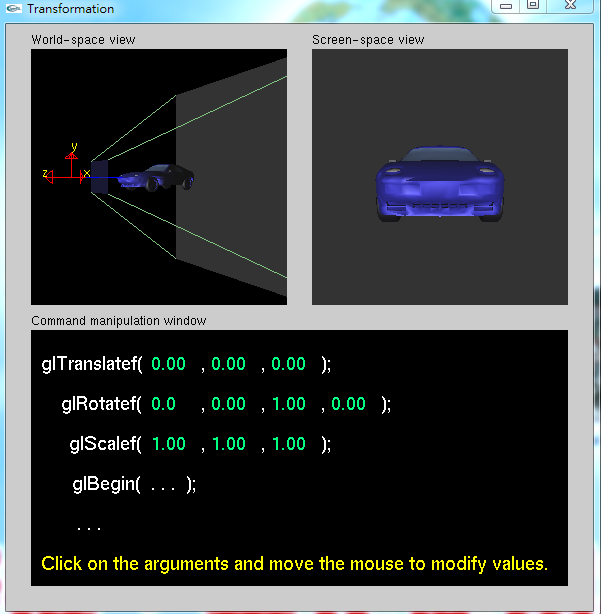601x614 pixels.
Task: Click the car in the world-space view
Action: pyautogui.click(x=156, y=177)
